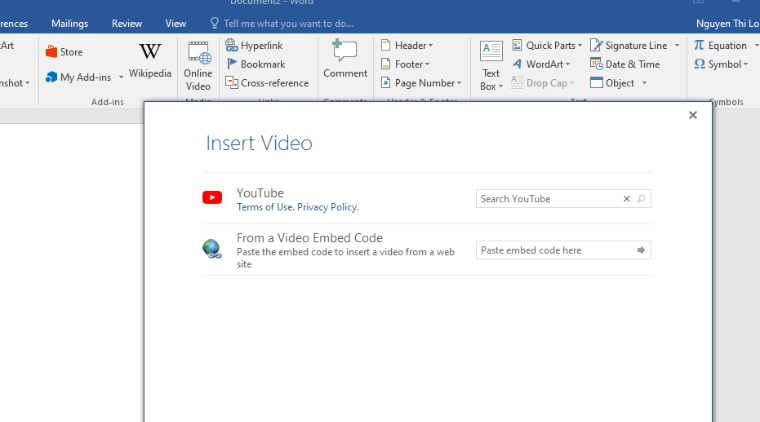Open the YouTube Terms of Use link

point(265,207)
